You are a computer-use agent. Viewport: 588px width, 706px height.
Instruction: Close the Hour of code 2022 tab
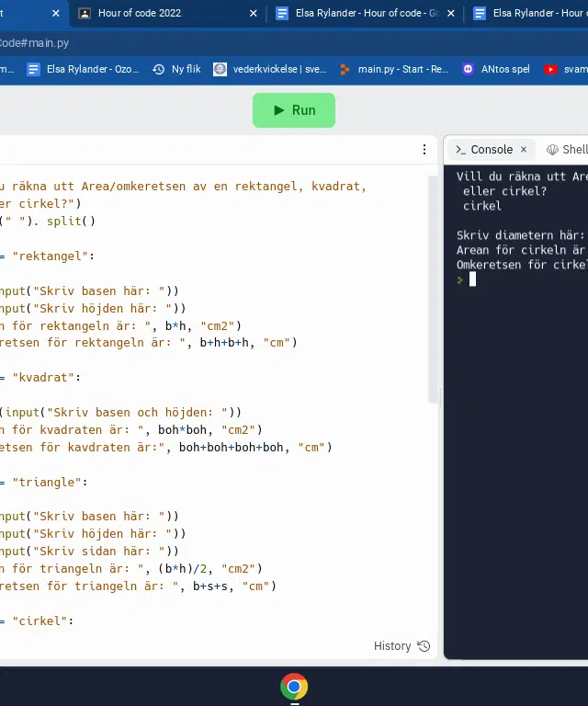[254, 14]
